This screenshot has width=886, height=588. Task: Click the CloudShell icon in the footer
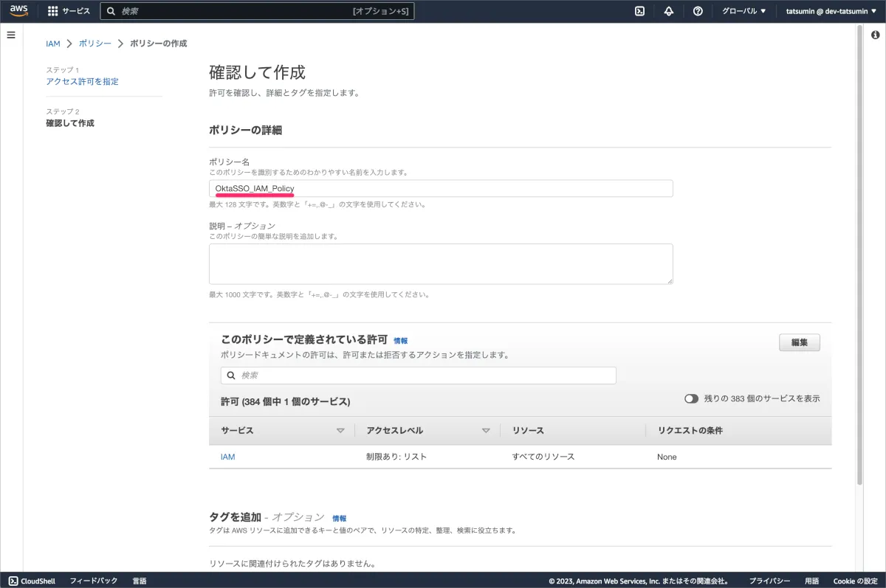pyautogui.click(x=14, y=581)
